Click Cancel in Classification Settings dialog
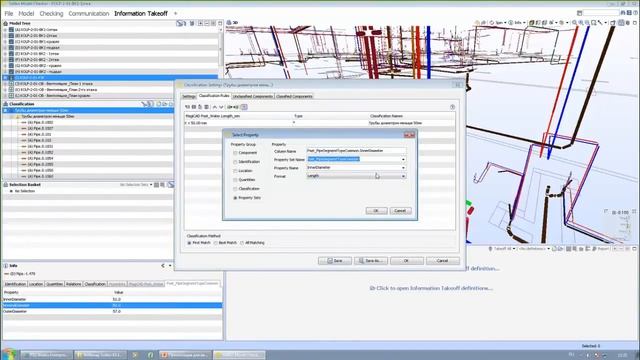This screenshot has height=360, width=640. pyautogui.click(x=442, y=260)
